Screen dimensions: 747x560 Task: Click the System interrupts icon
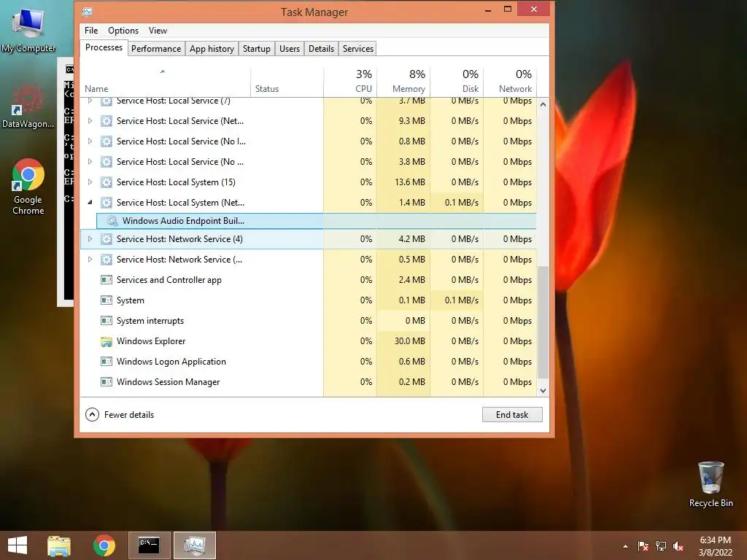tap(107, 321)
